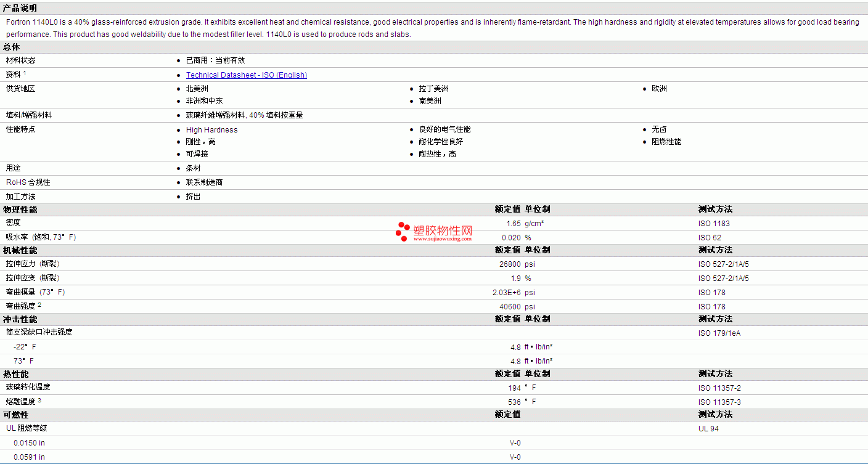This screenshot has width=868, height=464.
Task: Select the melting temperature value 536
Action: point(515,402)
